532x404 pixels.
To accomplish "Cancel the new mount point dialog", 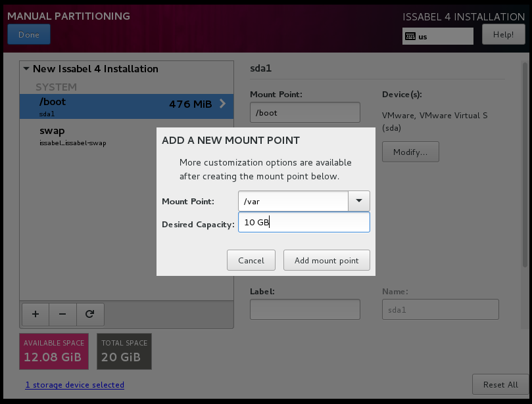I will [251, 260].
